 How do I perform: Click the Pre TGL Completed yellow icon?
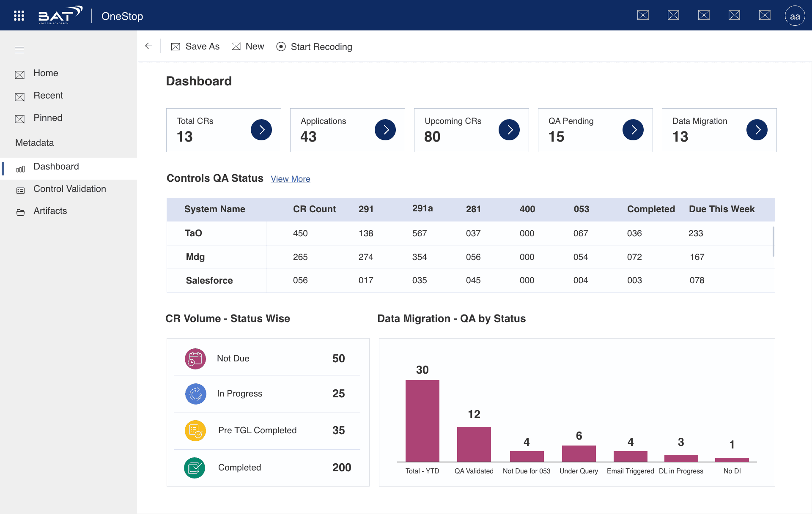pyautogui.click(x=195, y=431)
